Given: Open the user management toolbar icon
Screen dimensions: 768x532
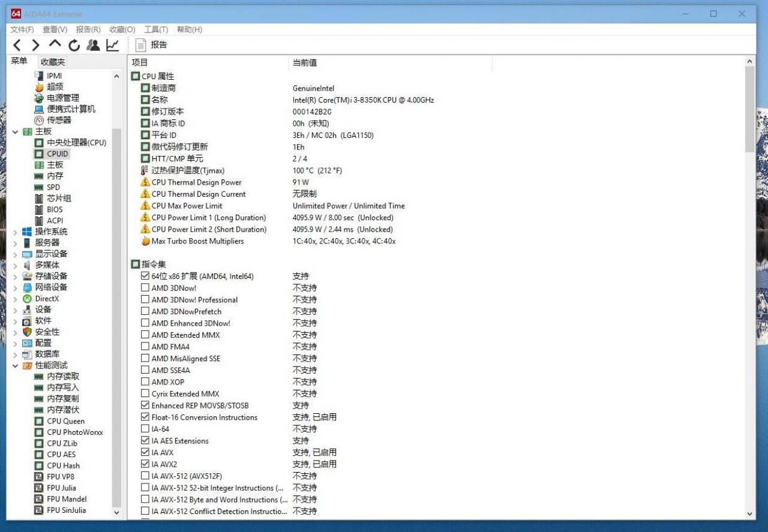Looking at the screenshot, I should coord(93,45).
